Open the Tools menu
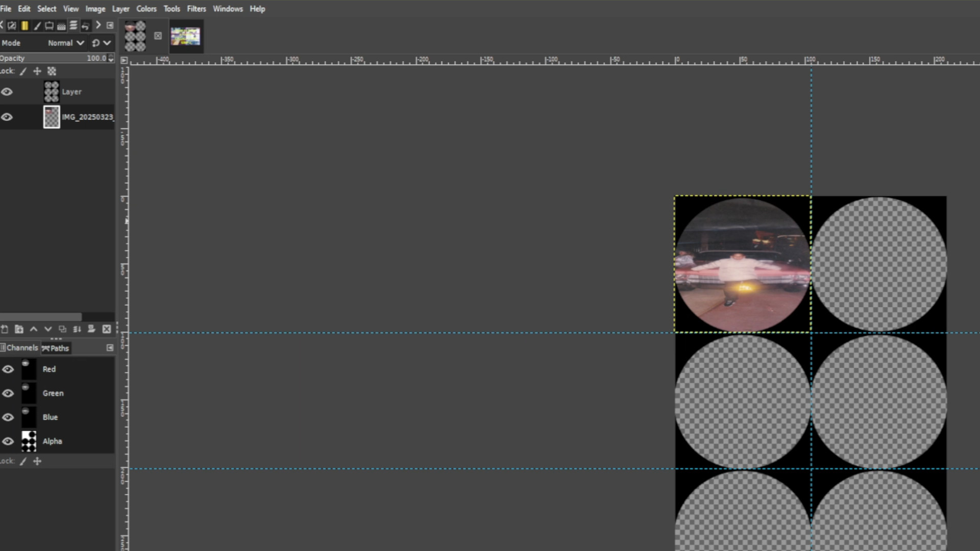 click(x=171, y=9)
